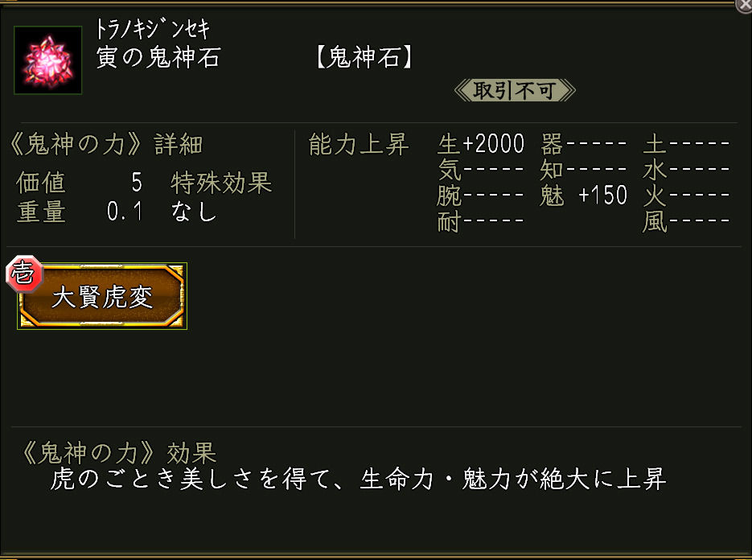Close the item detail window
The image size is (752, 560).
pyautogui.click(x=745, y=6)
